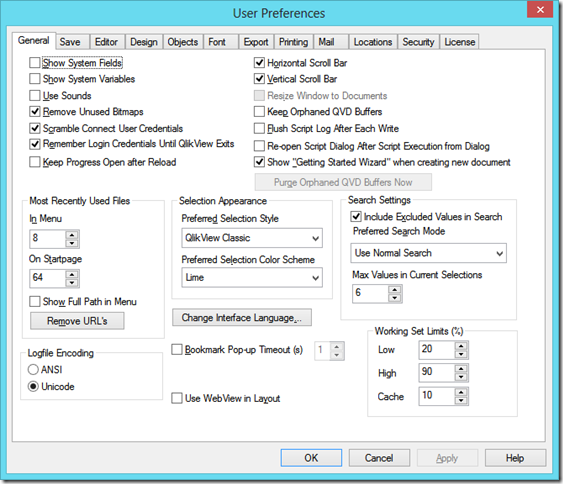Screen dimensions: 563x484
Task: Expand the Preferred Selection Color Scheme list
Action: [252, 278]
